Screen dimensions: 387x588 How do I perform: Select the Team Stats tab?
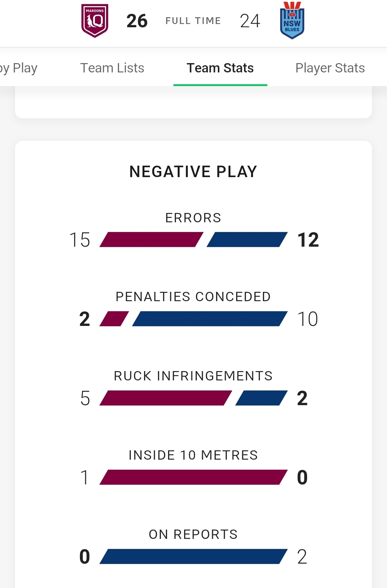220,68
